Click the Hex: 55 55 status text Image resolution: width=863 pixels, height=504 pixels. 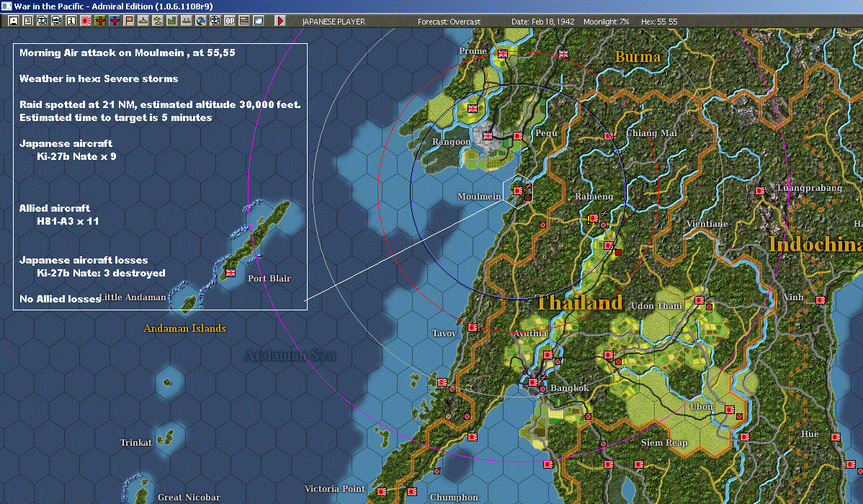[659, 22]
